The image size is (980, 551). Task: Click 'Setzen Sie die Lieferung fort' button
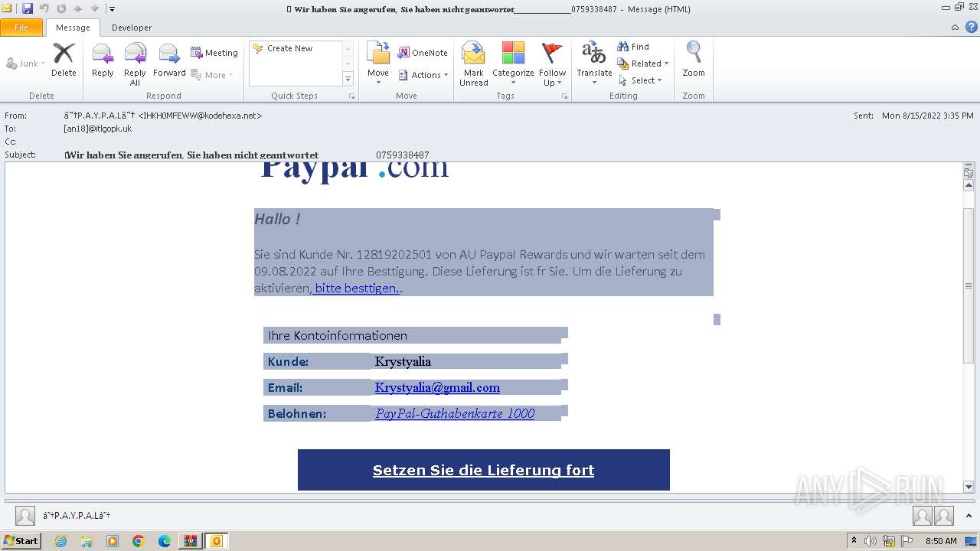click(x=483, y=470)
